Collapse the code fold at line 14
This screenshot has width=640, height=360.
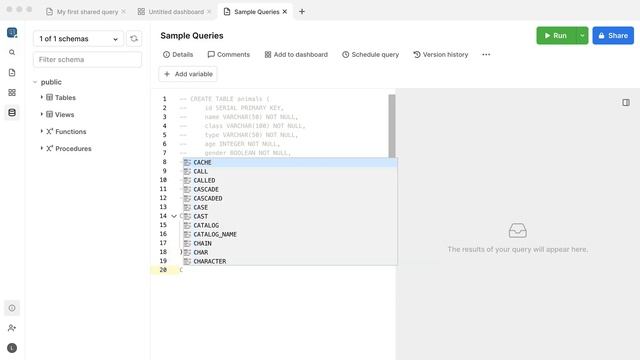[174, 216]
